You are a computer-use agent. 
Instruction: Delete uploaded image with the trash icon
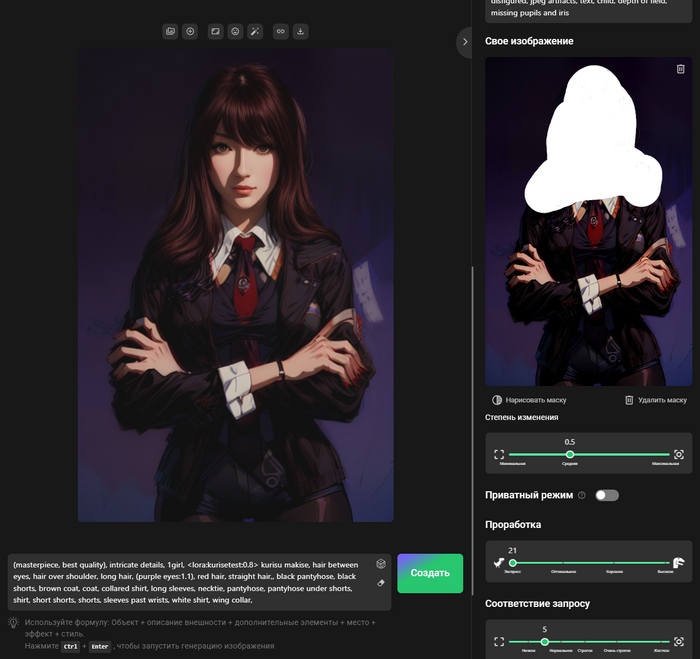coord(680,69)
